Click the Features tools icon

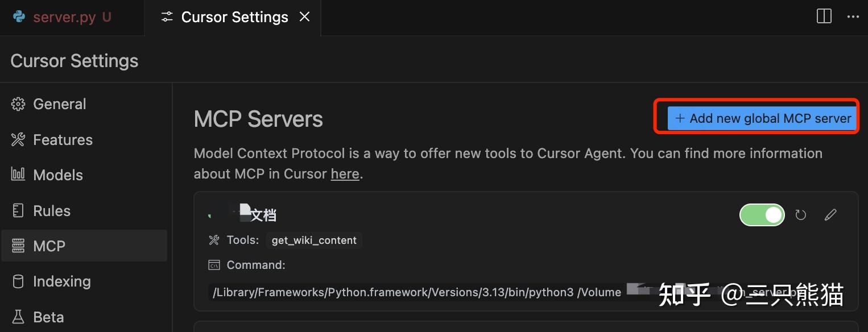tap(18, 140)
